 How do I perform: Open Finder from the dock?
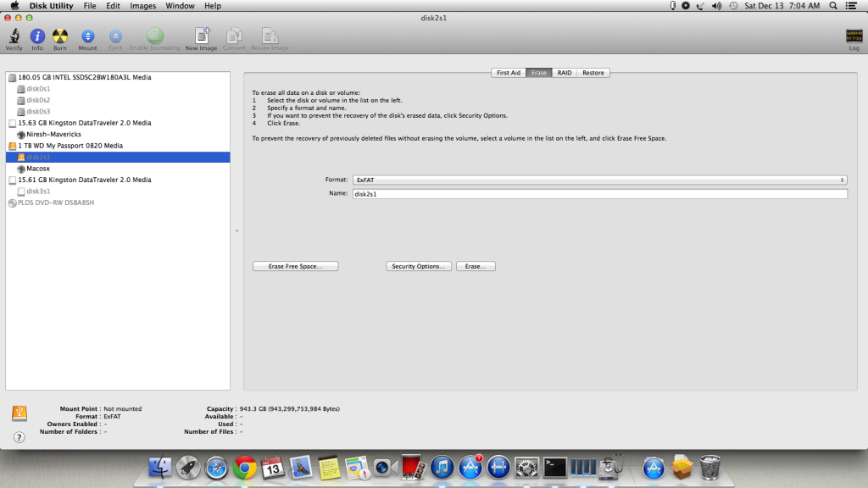160,468
